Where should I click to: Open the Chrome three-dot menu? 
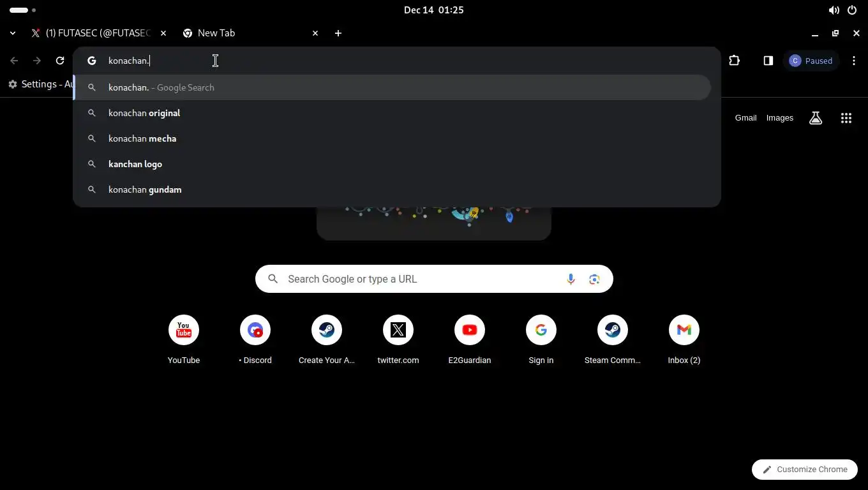(854, 61)
